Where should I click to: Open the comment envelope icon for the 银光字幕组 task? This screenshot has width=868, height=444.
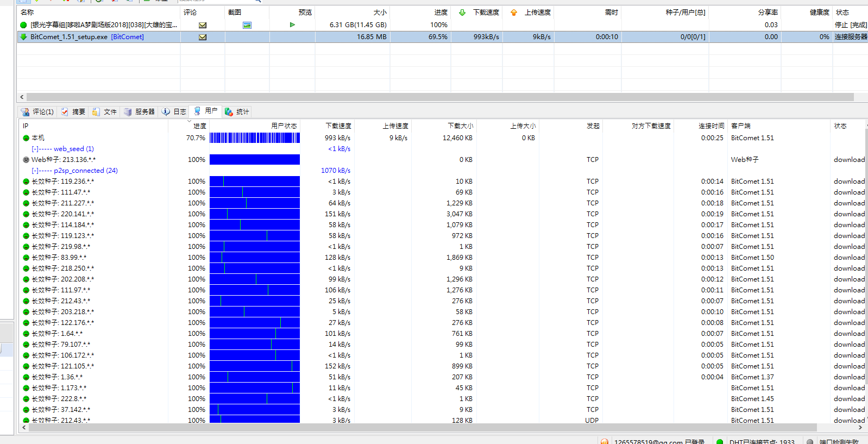(x=203, y=25)
